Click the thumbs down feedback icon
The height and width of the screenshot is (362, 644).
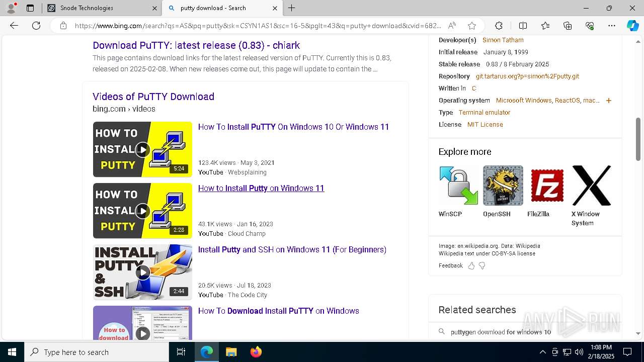482,265
